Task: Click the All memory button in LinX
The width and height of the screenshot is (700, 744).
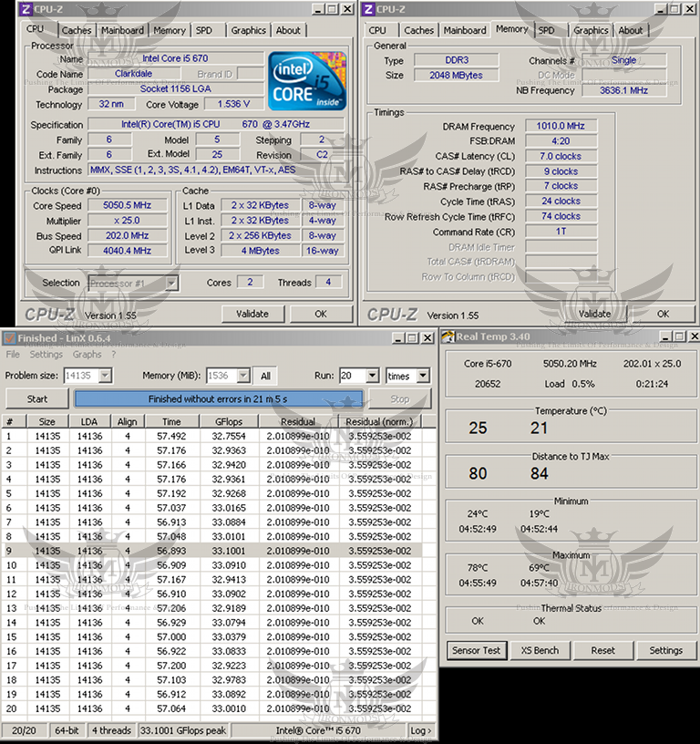Action: (x=265, y=376)
